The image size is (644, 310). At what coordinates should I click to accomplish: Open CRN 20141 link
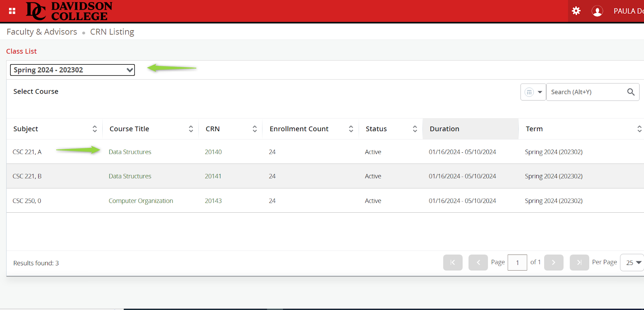click(x=213, y=176)
